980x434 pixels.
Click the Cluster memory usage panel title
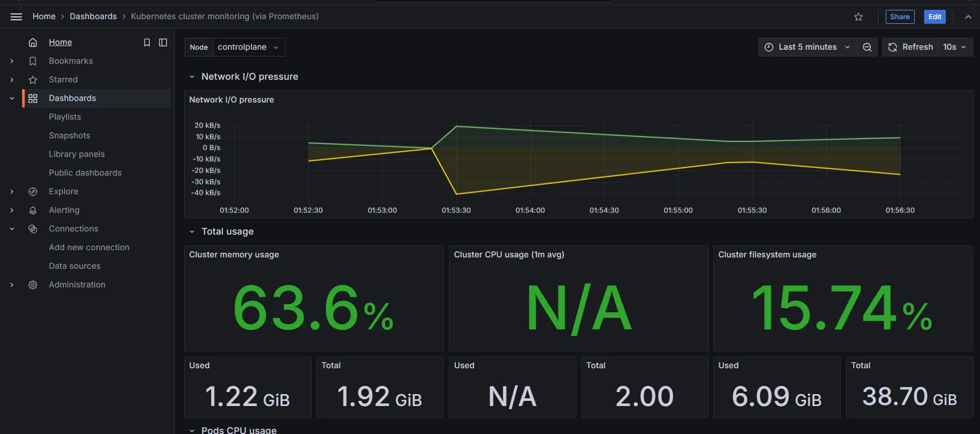[x=234, y=255]
